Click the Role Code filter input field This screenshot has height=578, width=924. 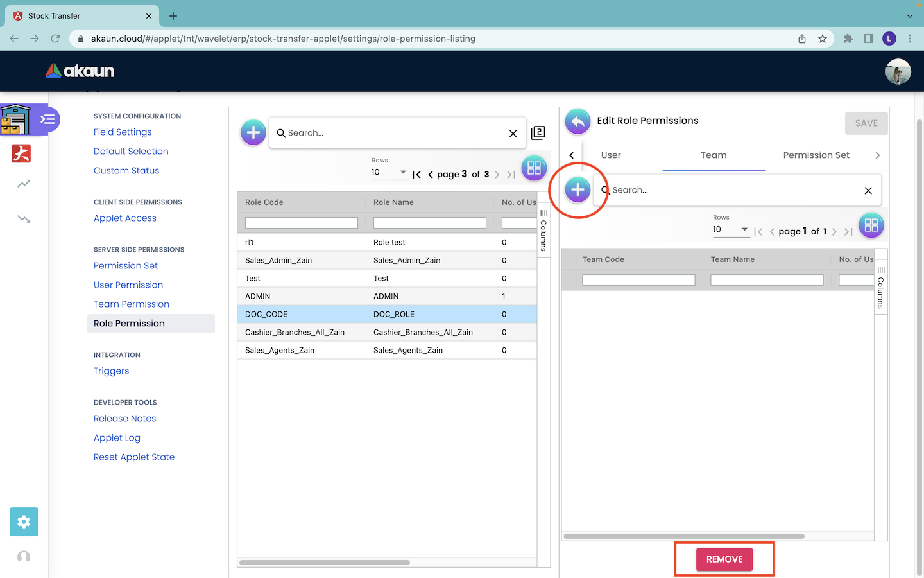tap(301, 223)
